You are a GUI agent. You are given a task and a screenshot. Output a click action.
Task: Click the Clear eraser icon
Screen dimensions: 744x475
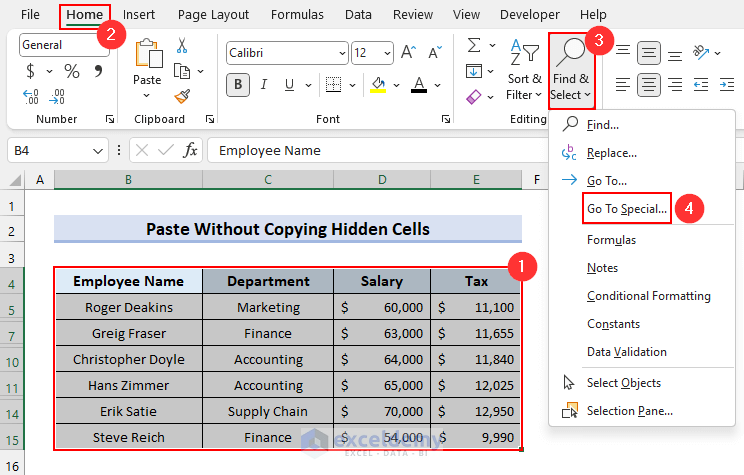(474, 96)
